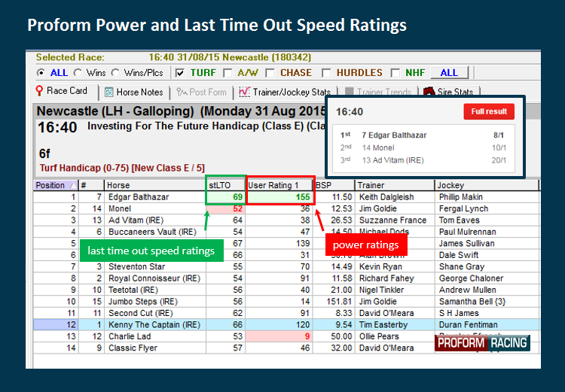565x392 pixels.
Task: Enable the CHASE checkbox
Action: pyautogui.click(x=270, y=73)
